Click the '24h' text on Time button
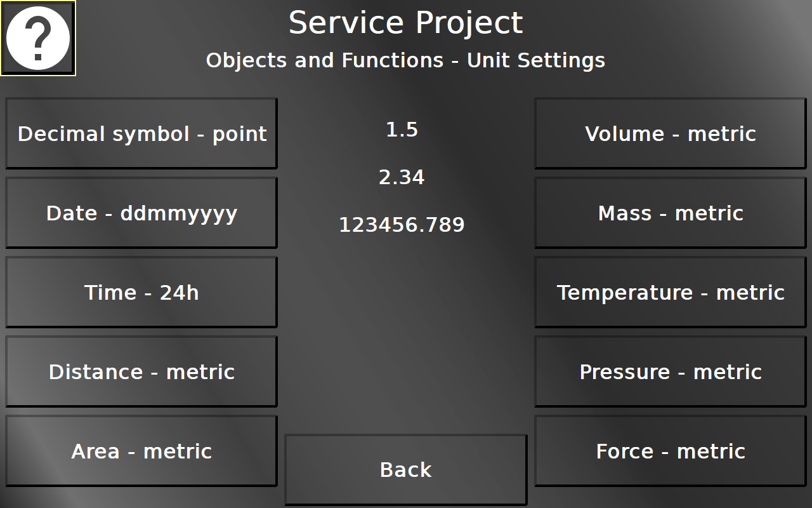Screen dimensions: 812x508 coord(179,292)
